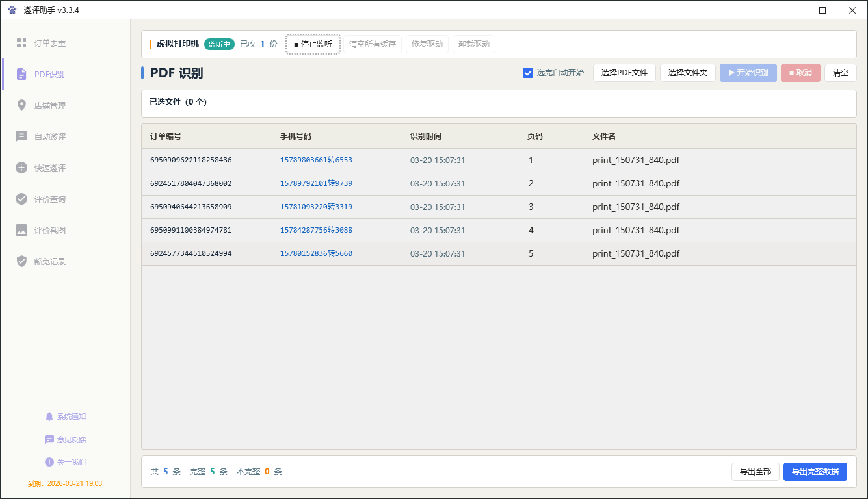Click the 监听中 status badge
Image resolution: width=868 pixels, height=499 pixels.
pyautogui.click(x=219, y=44)
